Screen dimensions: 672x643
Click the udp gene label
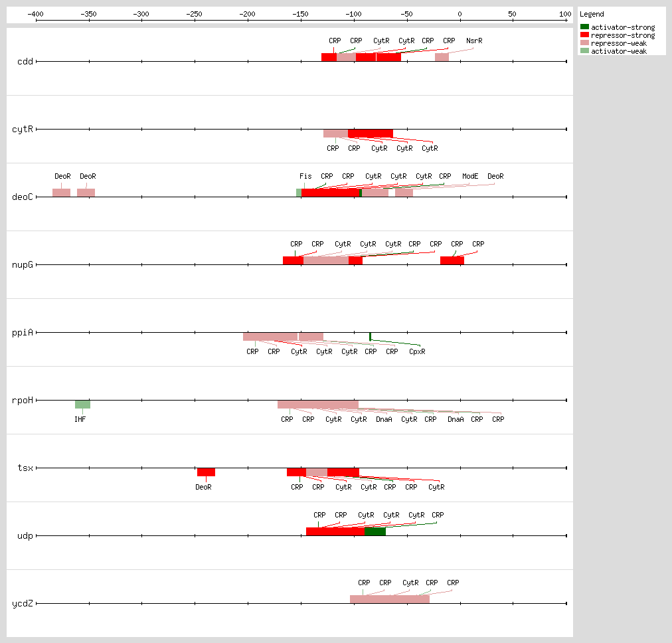tap(25, 536)
